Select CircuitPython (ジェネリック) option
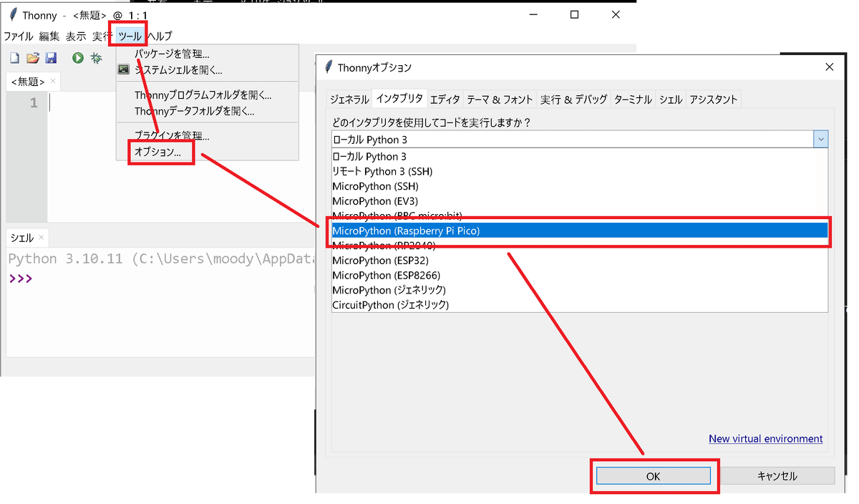Viewport: 859px width, 504px height. pyautogui.click(x=580, y=305)
